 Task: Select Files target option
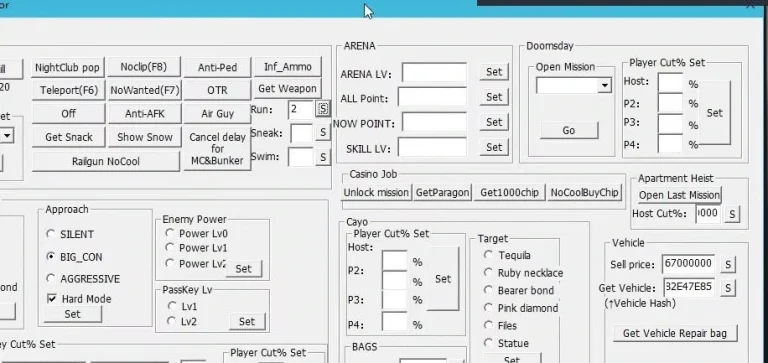click(488, 325)
